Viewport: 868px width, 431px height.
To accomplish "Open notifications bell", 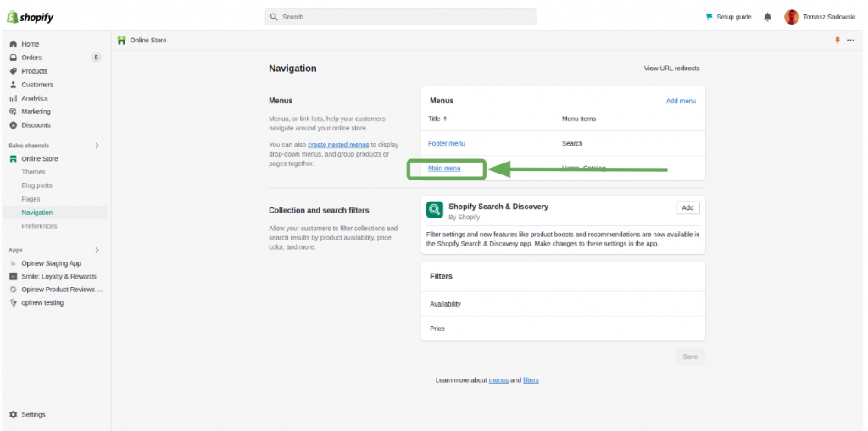I will point(767,17).
